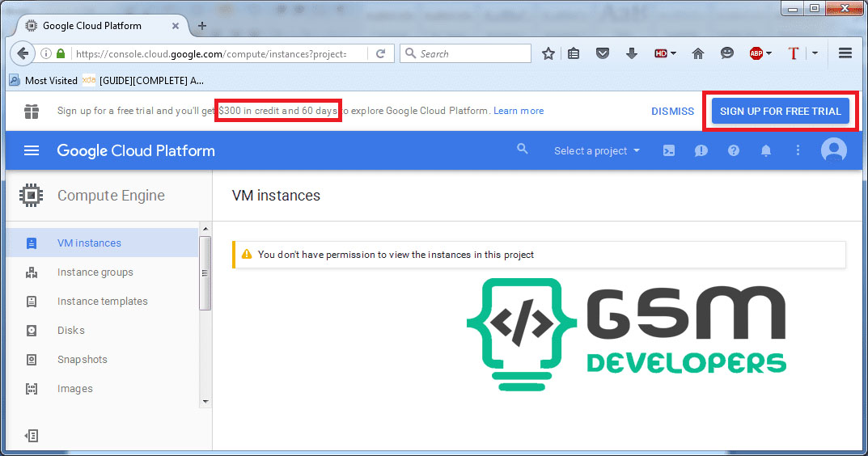
Task: Click the sidebar scrollbar thumb
Action: point(205,272)
